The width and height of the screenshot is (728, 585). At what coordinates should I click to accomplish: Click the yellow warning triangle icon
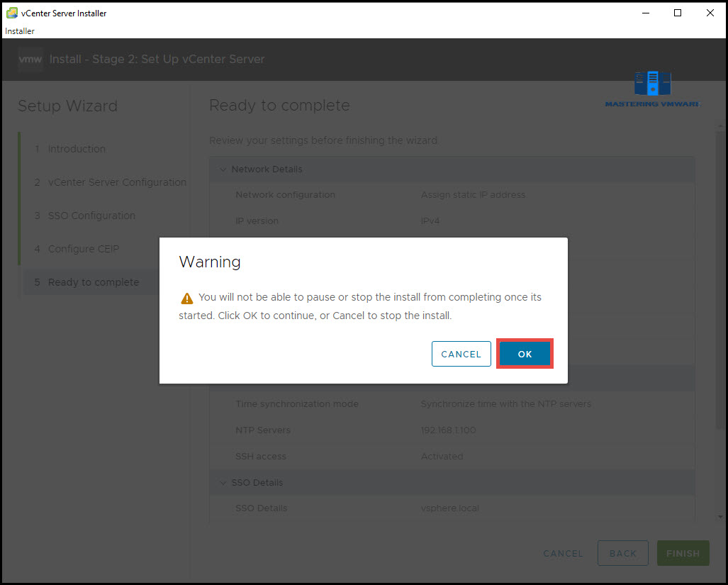(x=186, y=298)
